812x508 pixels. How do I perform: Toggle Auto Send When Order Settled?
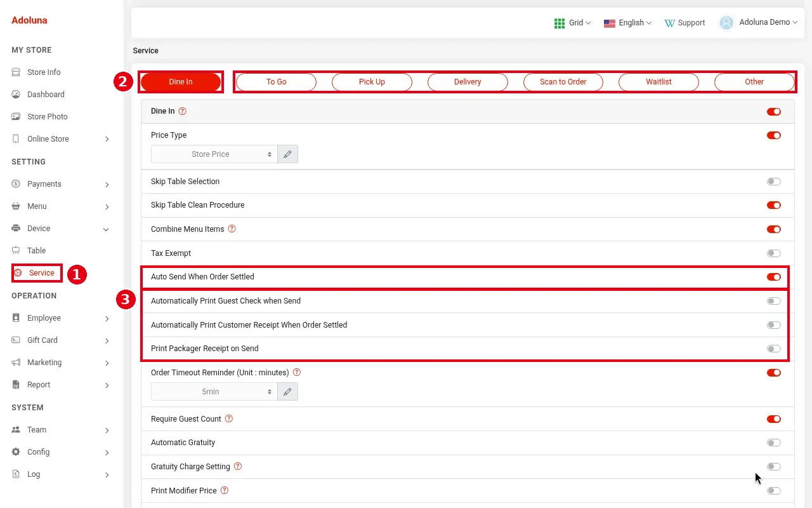click(x=773, y=277)
